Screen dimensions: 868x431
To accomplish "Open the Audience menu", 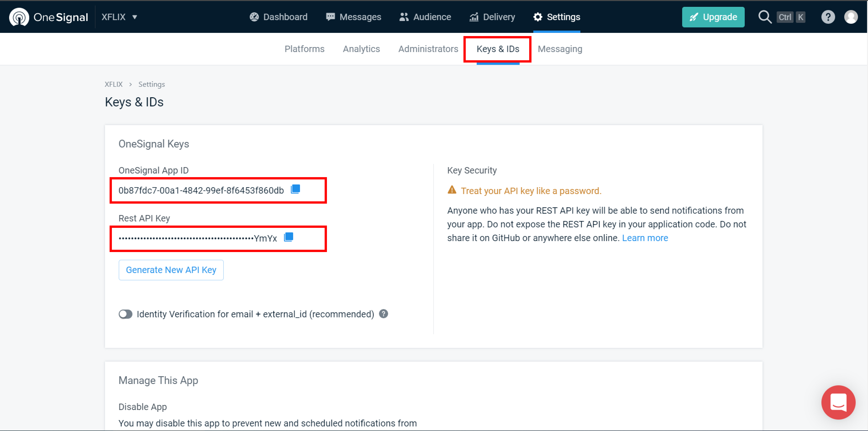I will pos(425,17).
